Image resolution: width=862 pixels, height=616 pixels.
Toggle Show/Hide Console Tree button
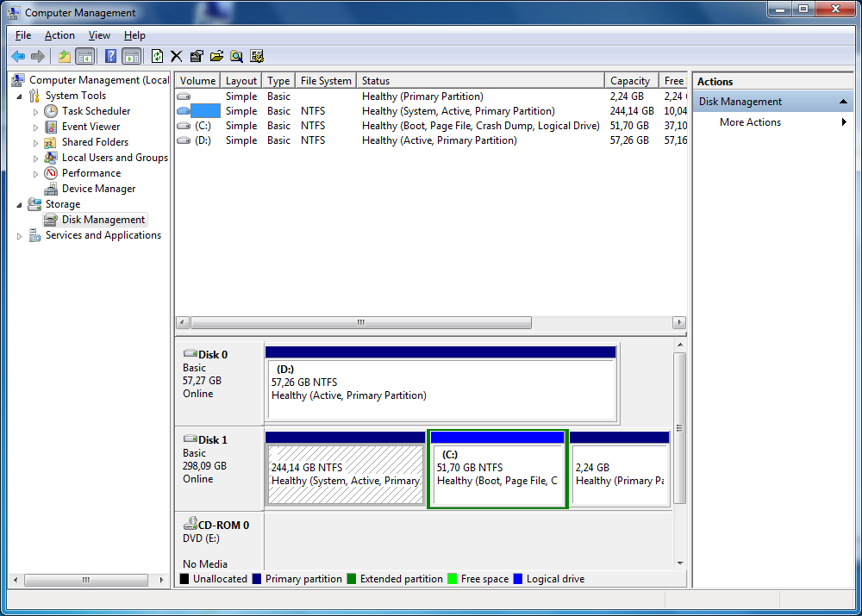tap(85, 56)
